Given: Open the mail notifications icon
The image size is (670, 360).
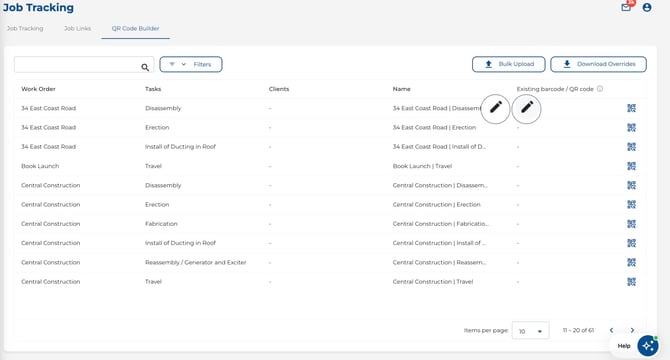Looking at the screenshot, I should 626,7.
